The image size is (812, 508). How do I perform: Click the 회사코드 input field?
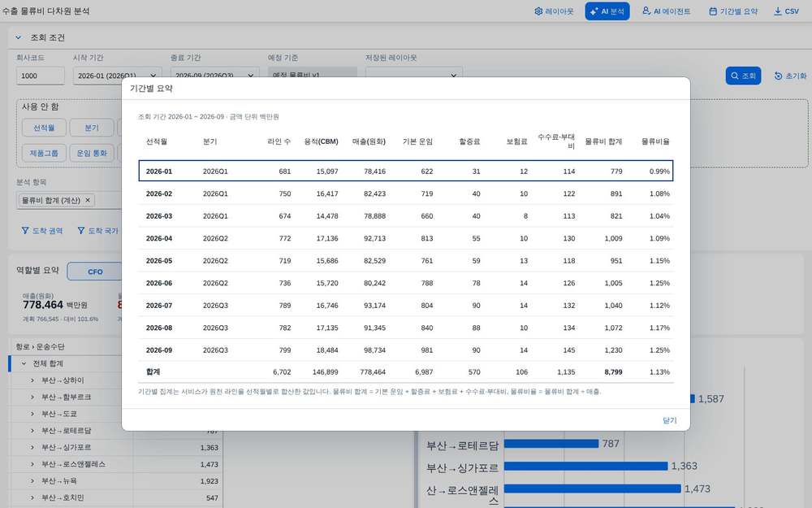pos(41,76)
